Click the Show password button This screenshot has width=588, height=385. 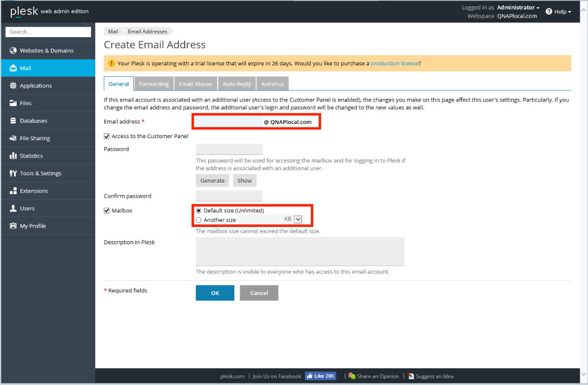[244, 180]
